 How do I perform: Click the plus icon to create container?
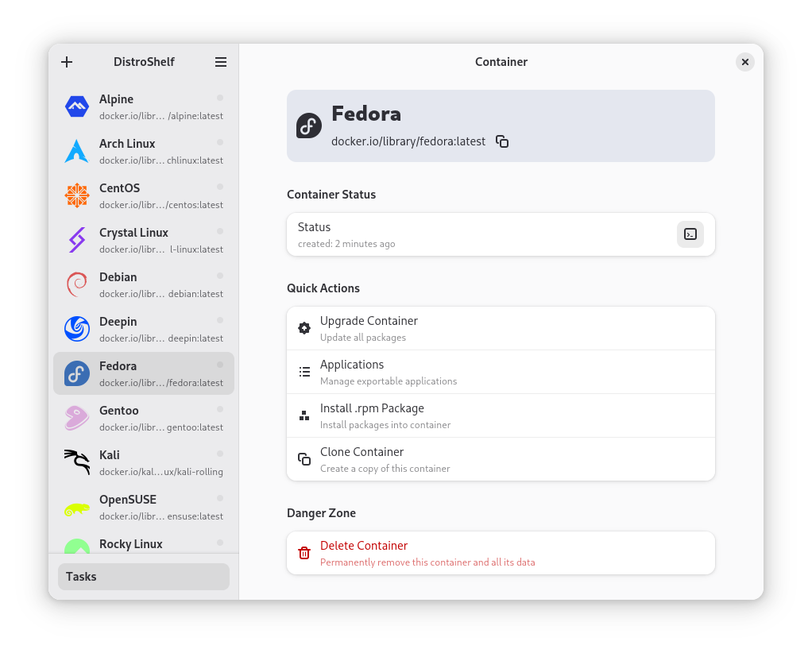(67, 62)
